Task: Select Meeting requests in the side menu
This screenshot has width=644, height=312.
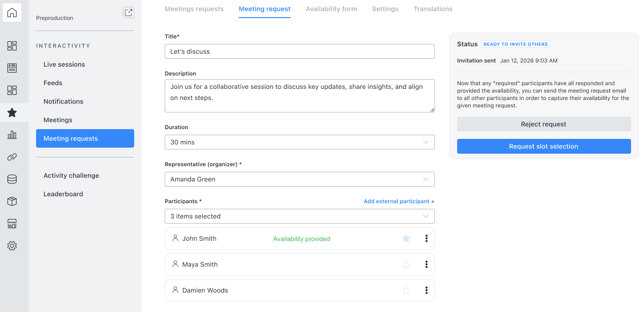Action: pos(85,138)
